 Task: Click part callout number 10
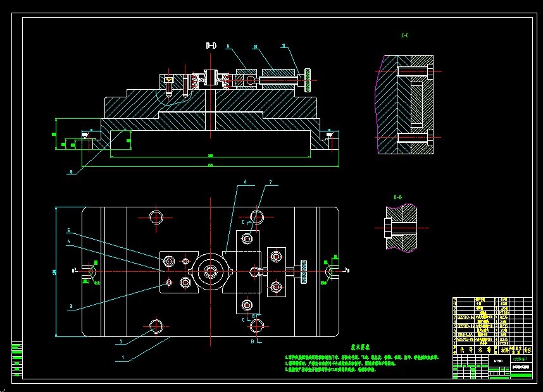(x=255, y=47)
